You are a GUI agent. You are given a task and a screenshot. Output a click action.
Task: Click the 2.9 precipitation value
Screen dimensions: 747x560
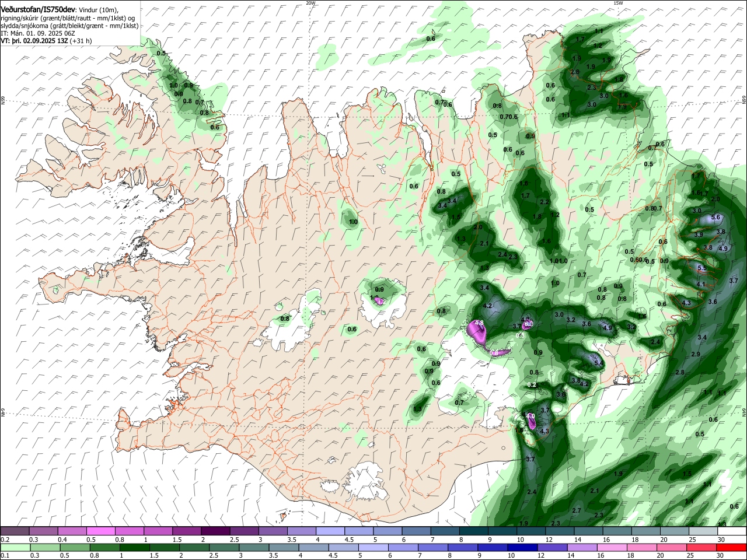tap(695, 355)
